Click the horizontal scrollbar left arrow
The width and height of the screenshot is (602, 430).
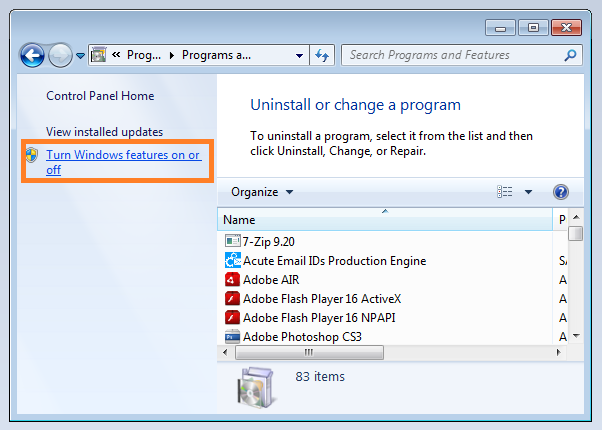pyautogui.click(x=225, y=352)
